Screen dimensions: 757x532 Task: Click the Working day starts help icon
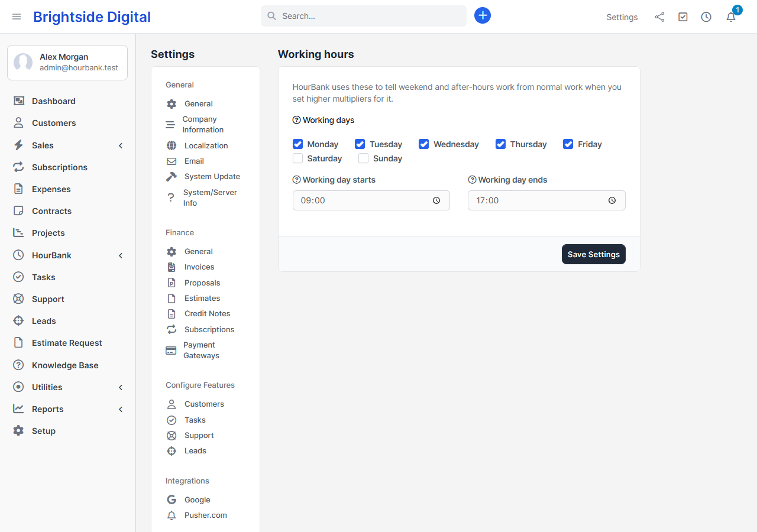(297, 180)
